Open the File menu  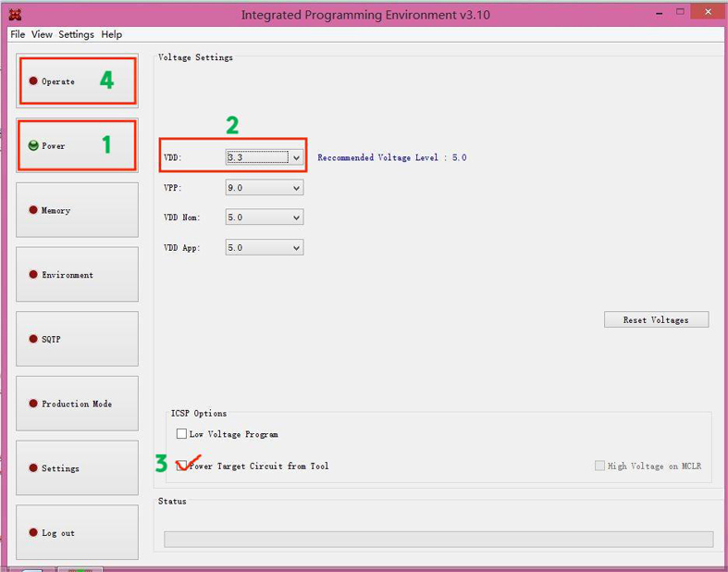pos(18,34)
